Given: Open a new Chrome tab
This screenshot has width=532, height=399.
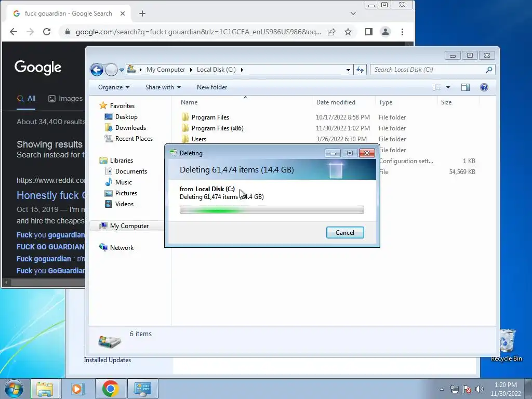Looking at the screenshot, I should [142, 14].
